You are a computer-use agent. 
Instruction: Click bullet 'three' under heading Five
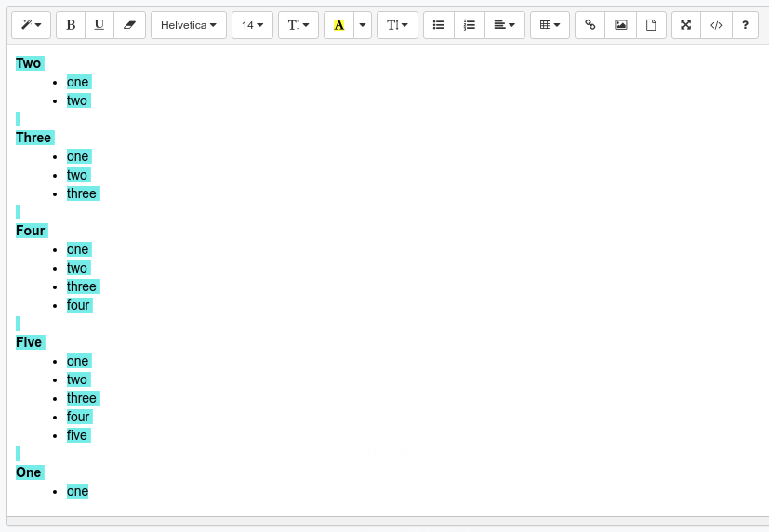82,398
